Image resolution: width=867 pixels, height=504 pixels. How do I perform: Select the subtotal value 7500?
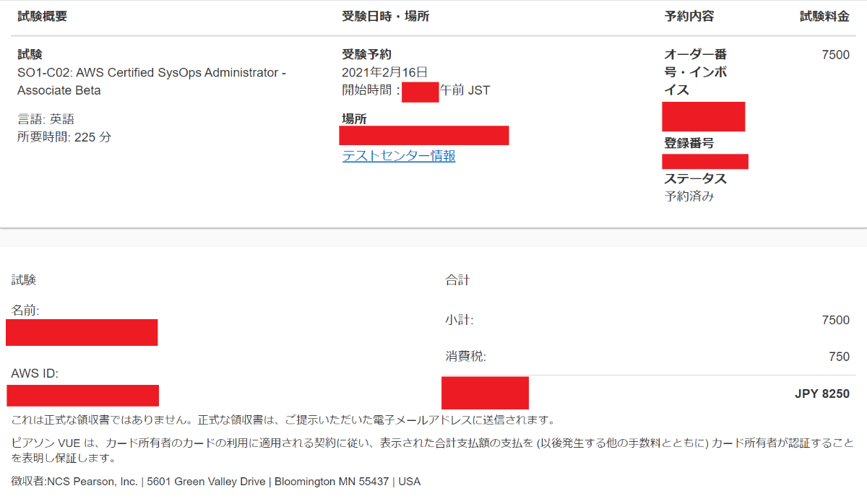(x=836, y=320)
